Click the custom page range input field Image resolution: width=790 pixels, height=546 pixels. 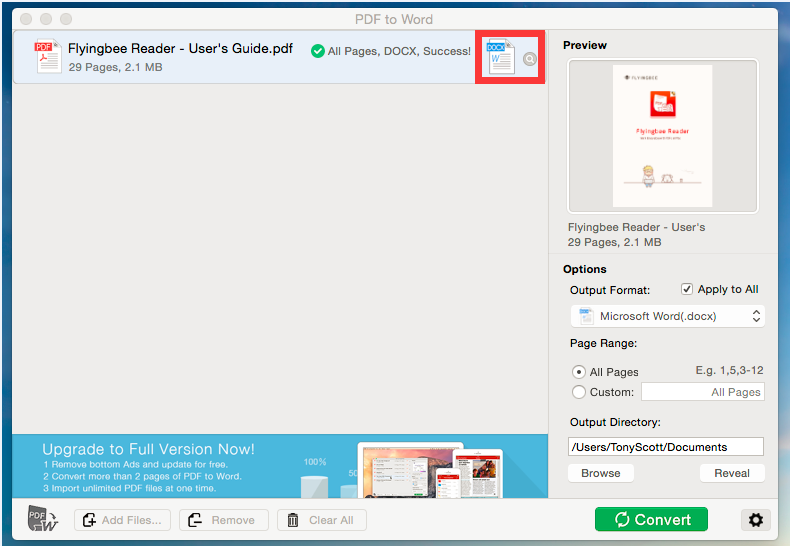coord(702,392)
